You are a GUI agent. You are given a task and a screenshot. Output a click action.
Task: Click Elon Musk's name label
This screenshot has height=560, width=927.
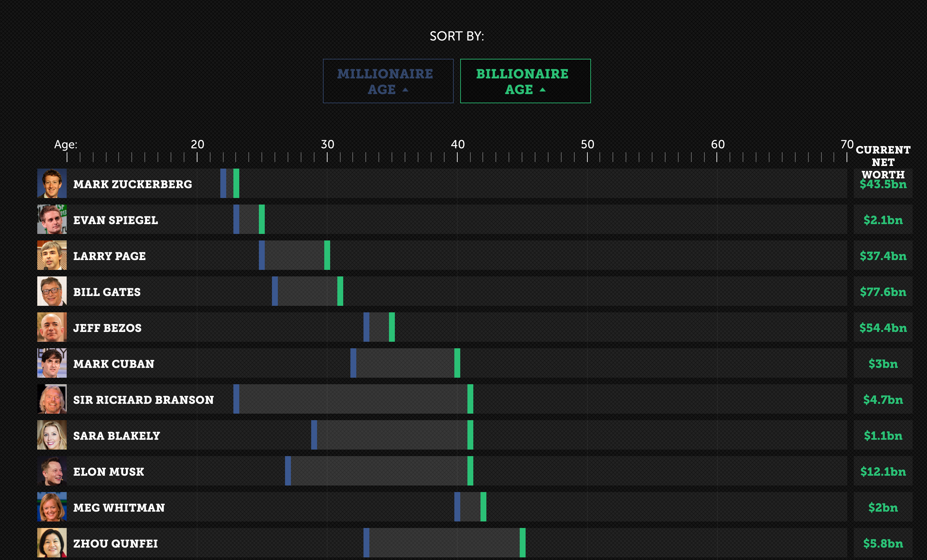pos(108,471)
